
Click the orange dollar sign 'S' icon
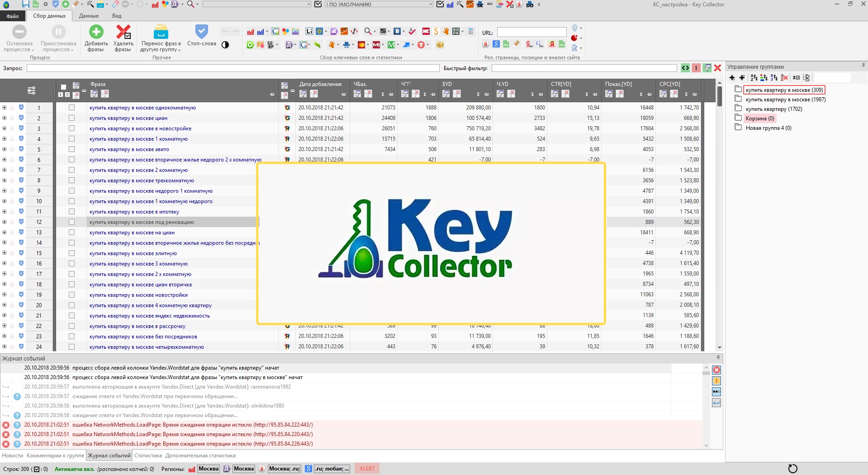(x=436, y=31)
